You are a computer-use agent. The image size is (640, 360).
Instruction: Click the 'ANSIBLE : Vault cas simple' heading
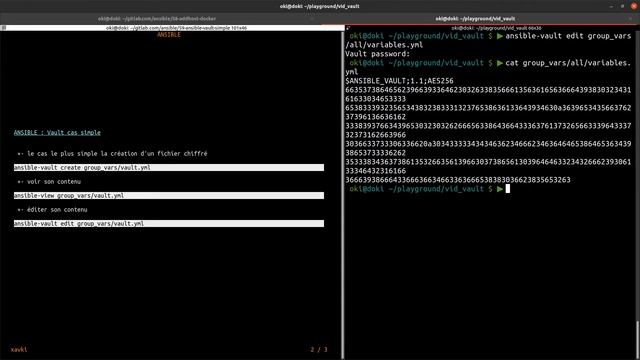click(57, 133)
